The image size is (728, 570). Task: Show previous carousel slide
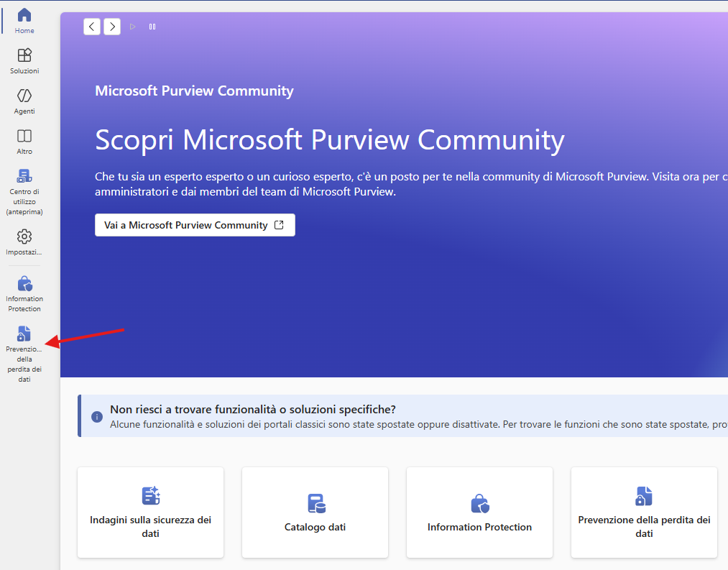click(x=92, y=27)
